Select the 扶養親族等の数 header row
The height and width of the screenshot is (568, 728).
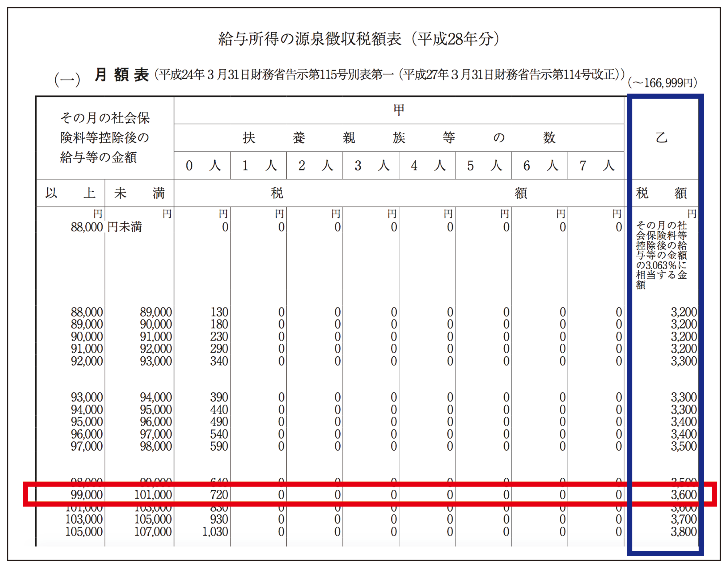tap(399, 138)
